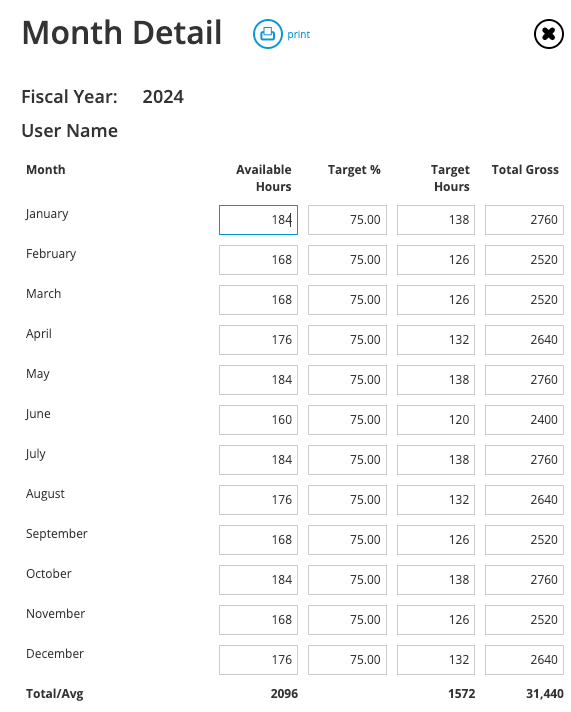Select October Target % field
The image size is (571, 712).
click(348, 579)
